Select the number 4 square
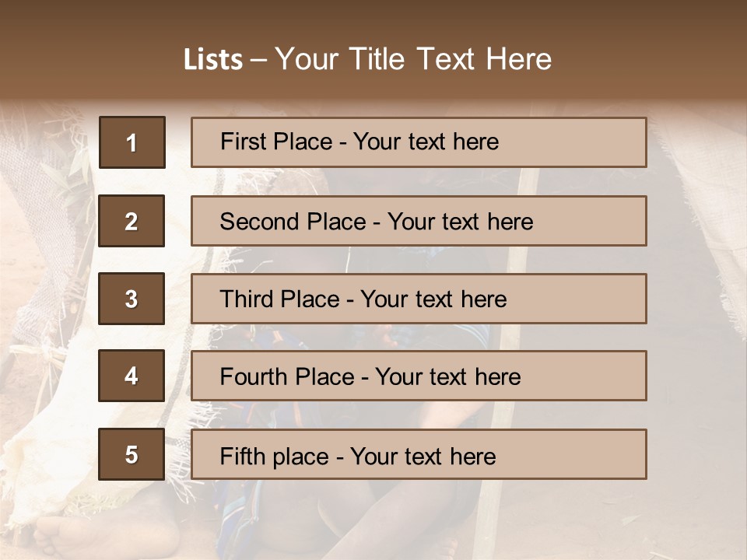This screenshot has width=747, height=560. (132, 376)
